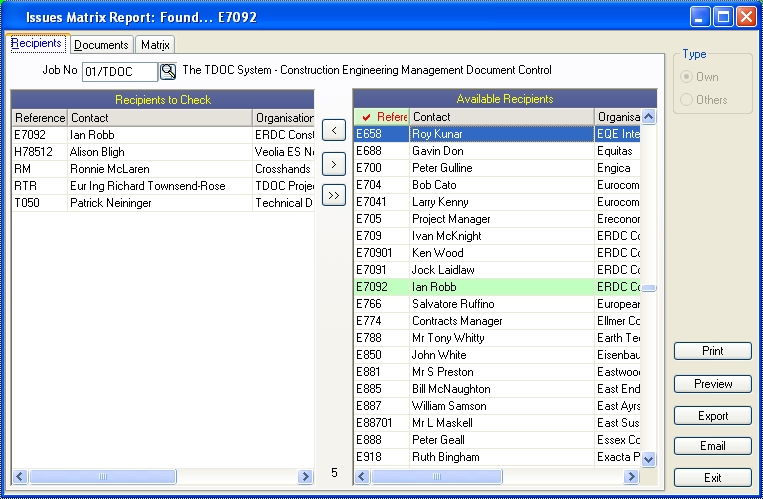The height and width of the screenshot is (499, 763).
Task: Select the Salvatore Ruffino row
Action: (497, 304)
